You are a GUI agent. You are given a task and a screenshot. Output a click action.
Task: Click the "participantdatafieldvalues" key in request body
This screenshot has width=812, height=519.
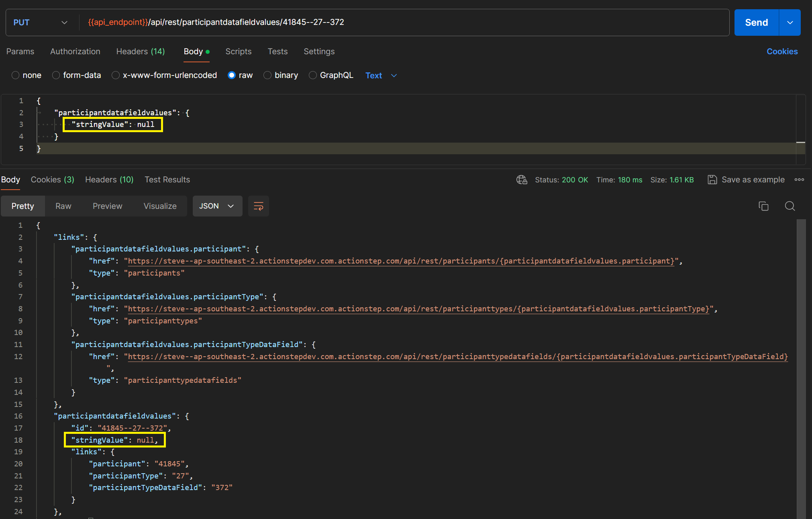point(115,113)
